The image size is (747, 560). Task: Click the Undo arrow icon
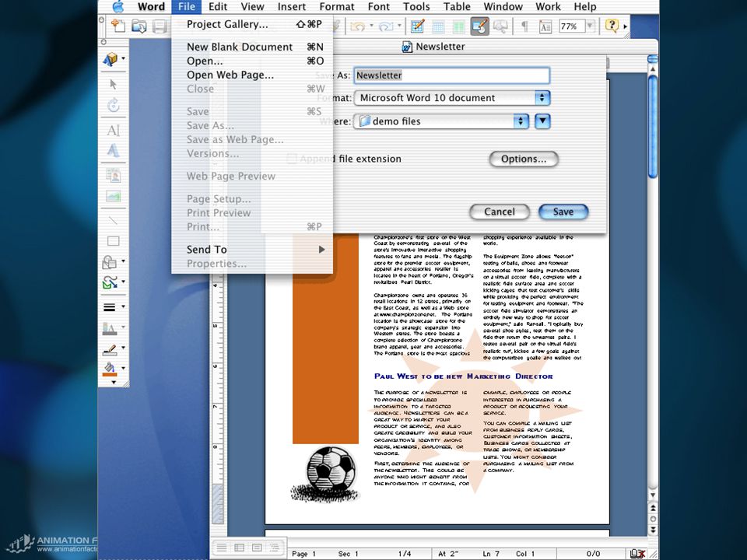pyautogui.click(x=357, y=26)
